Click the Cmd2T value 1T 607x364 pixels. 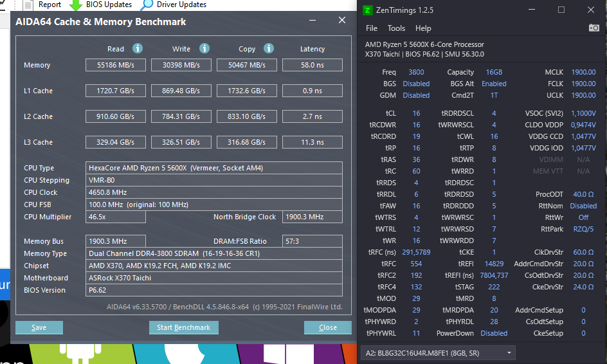click(x=494, y=95)
